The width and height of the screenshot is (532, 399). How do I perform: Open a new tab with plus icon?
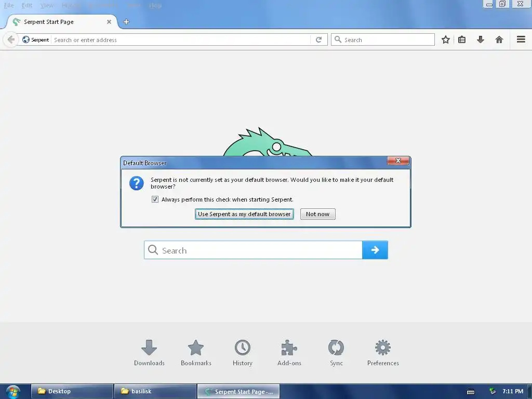pos(126,22)
